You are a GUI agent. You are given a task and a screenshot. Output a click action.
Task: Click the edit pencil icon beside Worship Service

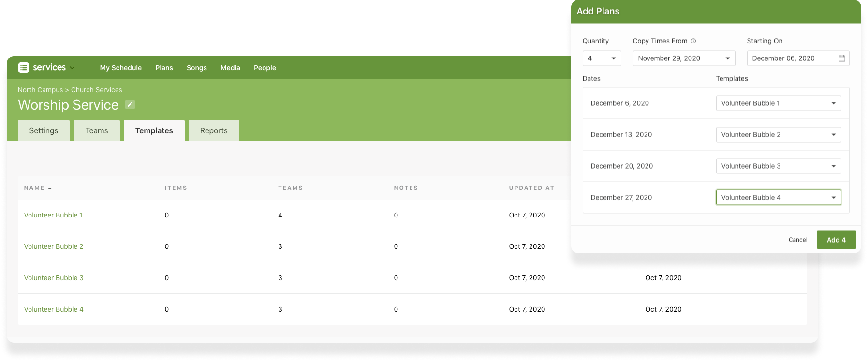pyautogui.click(x=130, y=104)
